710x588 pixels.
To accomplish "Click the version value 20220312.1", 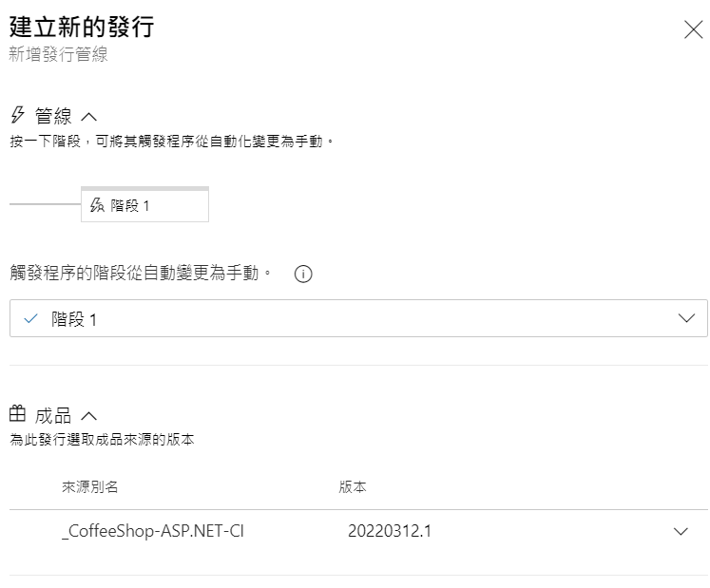I will coord(390,531).
